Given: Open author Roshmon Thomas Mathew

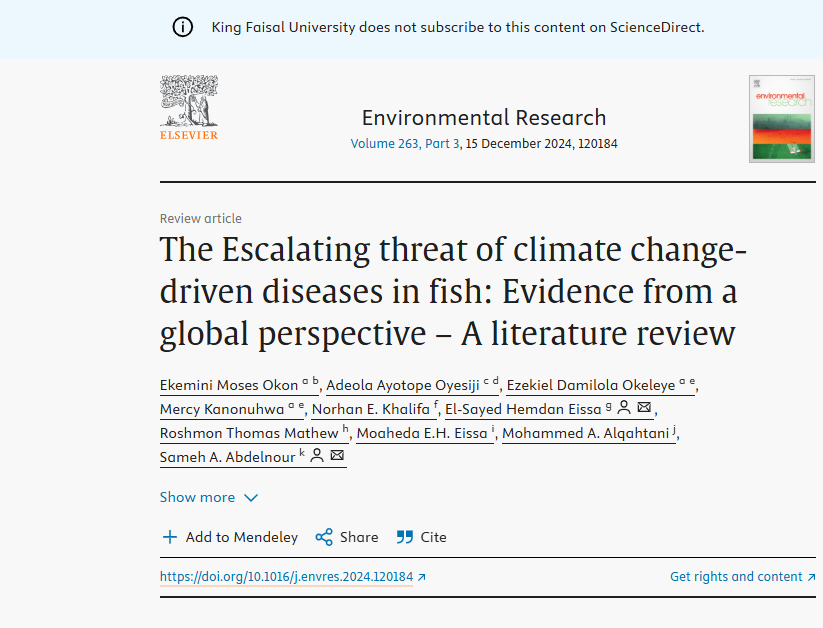Looking at the screenshot, I should coord(249,433).
